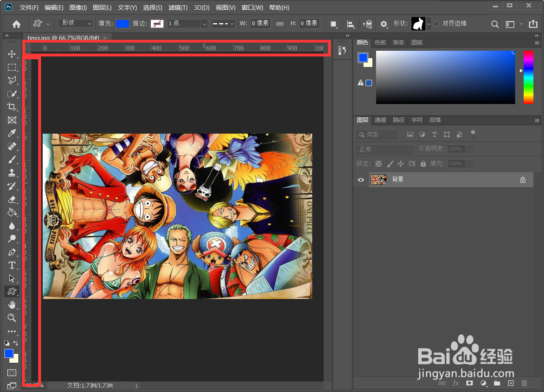Viewport: 544px width, 392px height.
Task: Click the Create new group folder icon
Action: 497,383
